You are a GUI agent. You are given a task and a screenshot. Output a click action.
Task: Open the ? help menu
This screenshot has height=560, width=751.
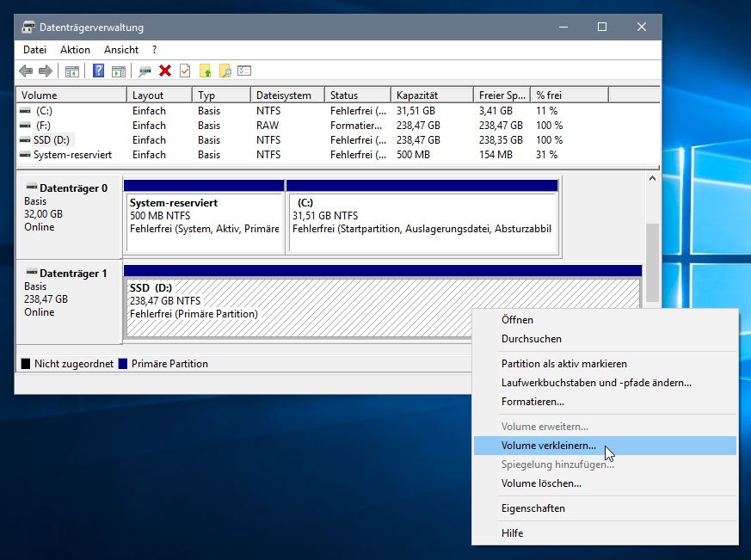click(x=154, y=50)
